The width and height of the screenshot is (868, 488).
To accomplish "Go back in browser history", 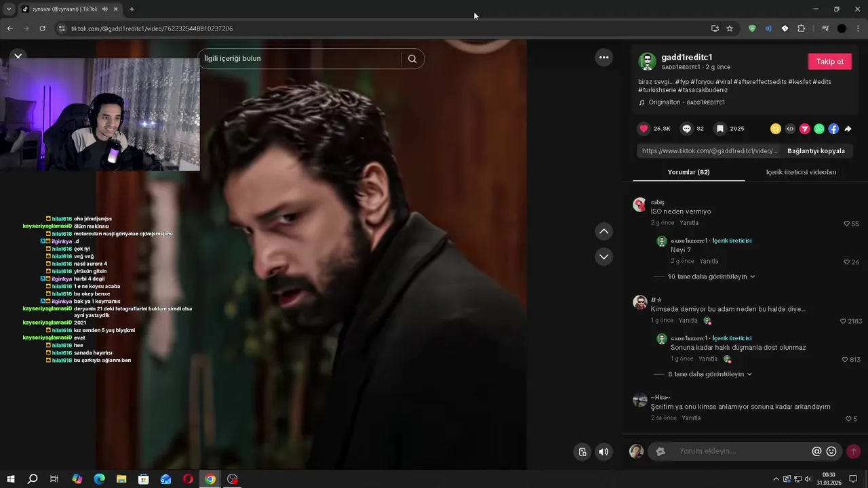I will pos(9,28).
